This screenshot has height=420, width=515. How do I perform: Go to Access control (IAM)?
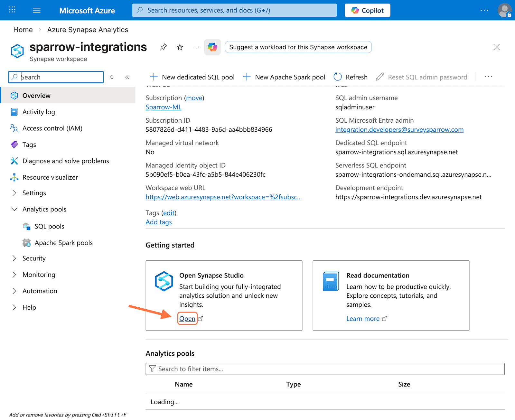tap(52, 128)
